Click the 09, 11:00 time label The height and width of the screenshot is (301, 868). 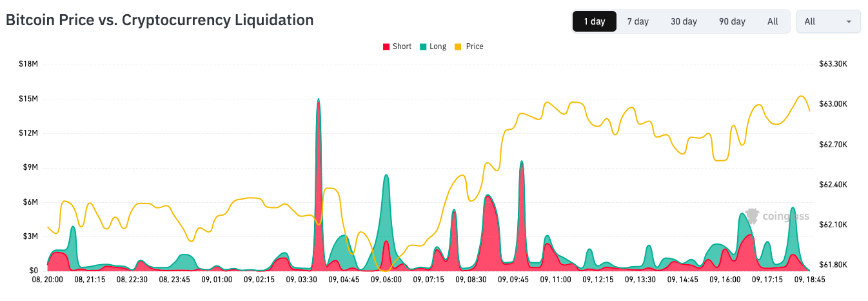[555, 280]
